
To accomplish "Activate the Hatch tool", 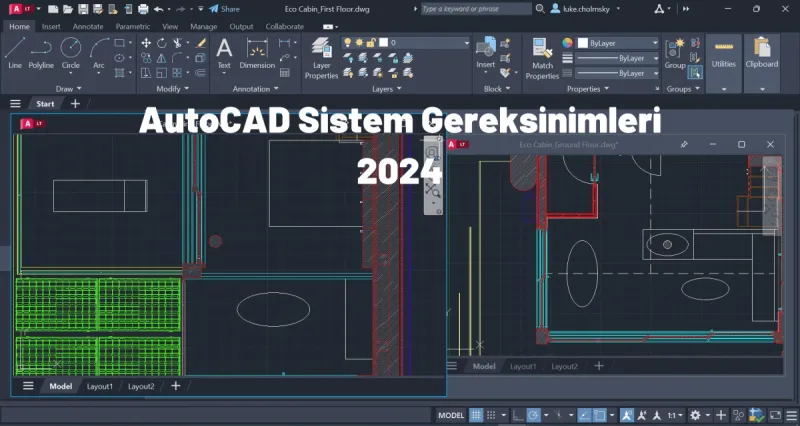I will pyautogui.click(x=119, y=73).
